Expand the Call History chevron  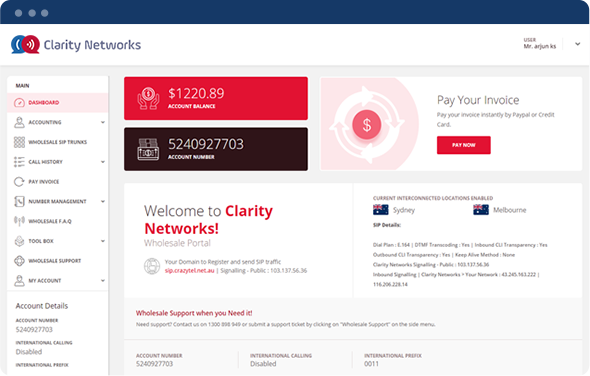[x=103, y=162]
